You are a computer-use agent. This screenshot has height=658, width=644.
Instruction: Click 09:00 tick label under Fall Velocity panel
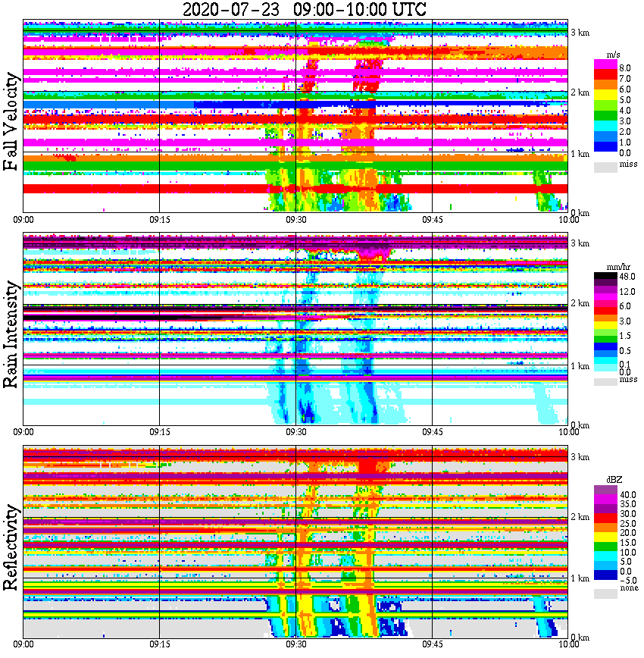[23, 220]
